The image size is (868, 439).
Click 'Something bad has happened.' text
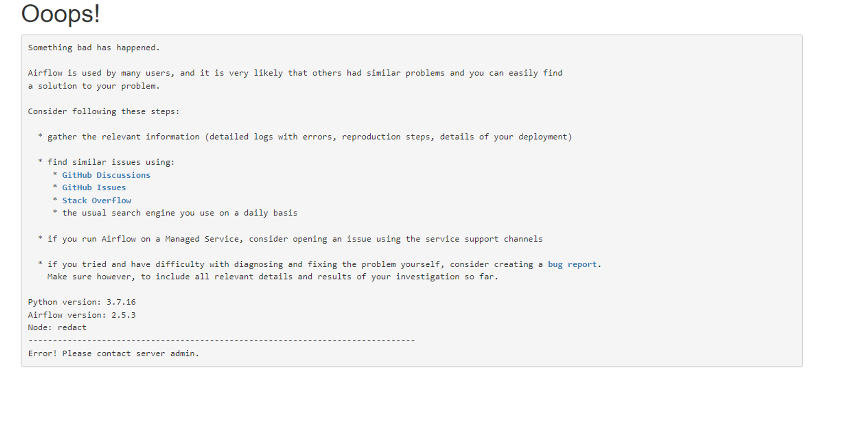[94, 48]
